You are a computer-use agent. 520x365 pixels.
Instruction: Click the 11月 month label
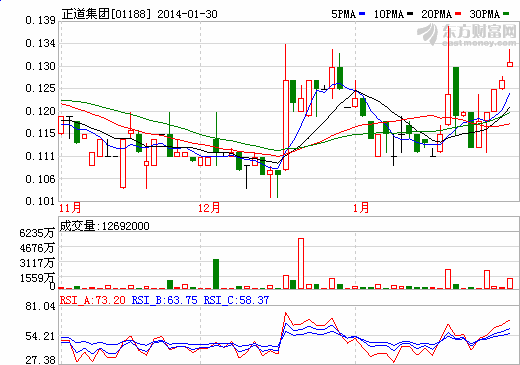(70, 208)
